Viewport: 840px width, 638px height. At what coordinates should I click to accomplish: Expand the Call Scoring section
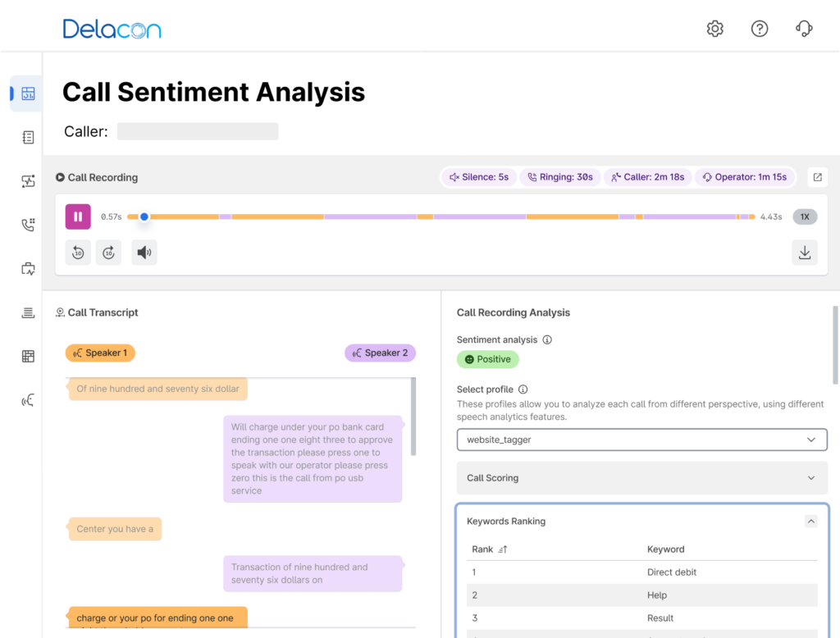[642, 478]
